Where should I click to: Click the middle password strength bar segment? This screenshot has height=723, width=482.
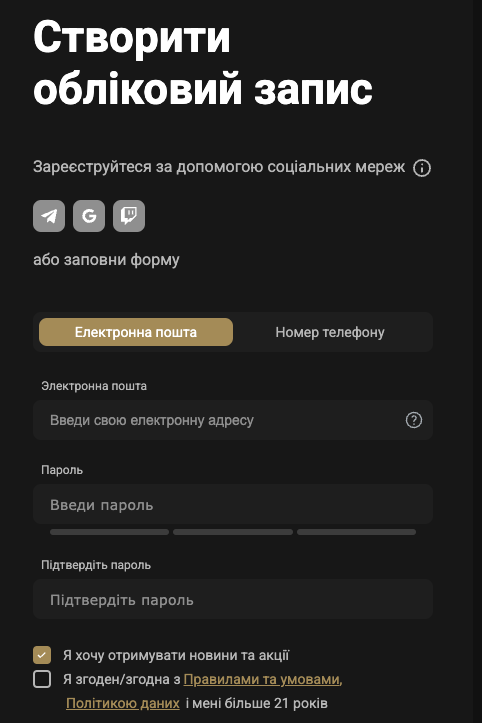pos(233,532)
